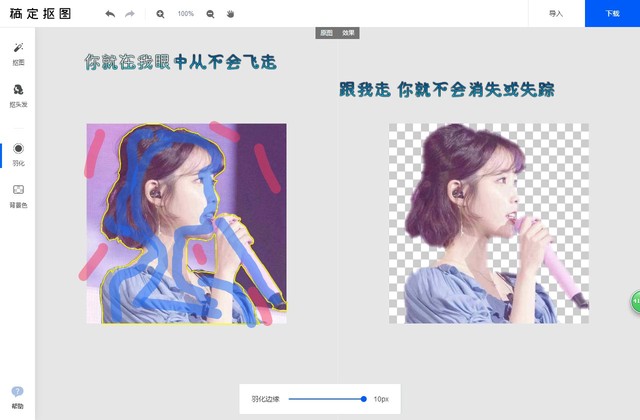Zoom in with the plus magnifier
The height and width of the screenshot is (420, 640).
click(x=161, y=14)
